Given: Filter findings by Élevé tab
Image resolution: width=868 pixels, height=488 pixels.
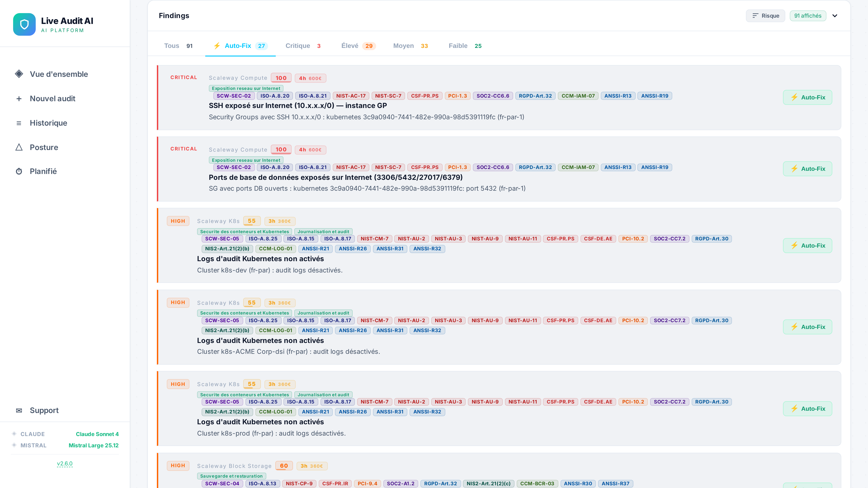Looking at the screenshot, I should (358, 46).
